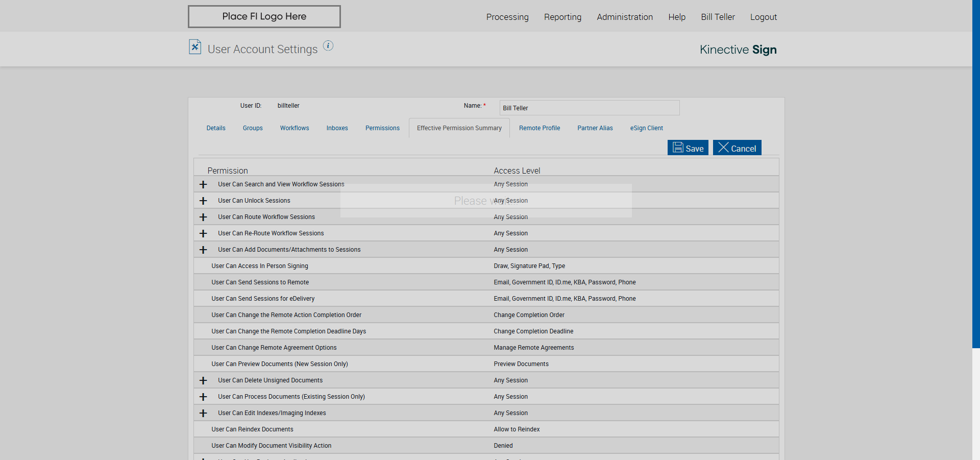Expand User Can Route Workflow Sessions row
980x460 pixels.
coord(203,217)
